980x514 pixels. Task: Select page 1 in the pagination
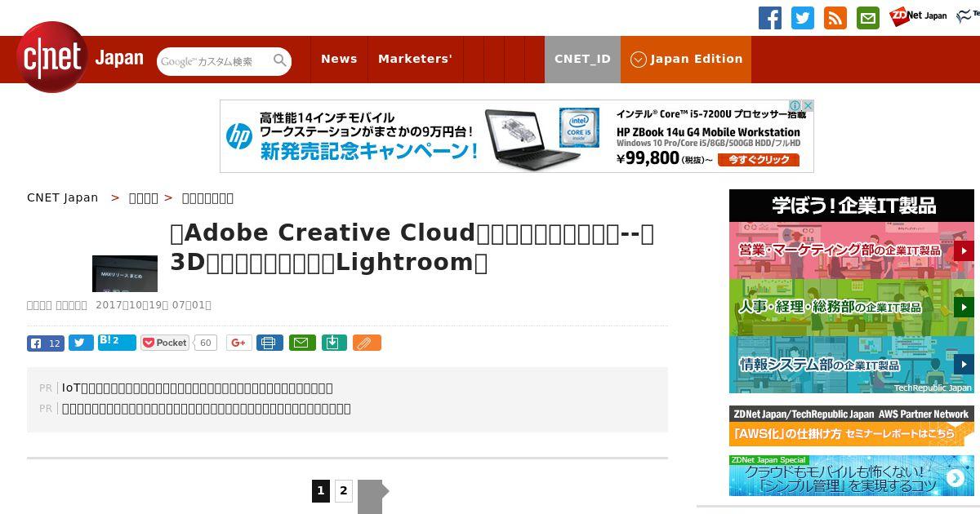coord(321,490)
